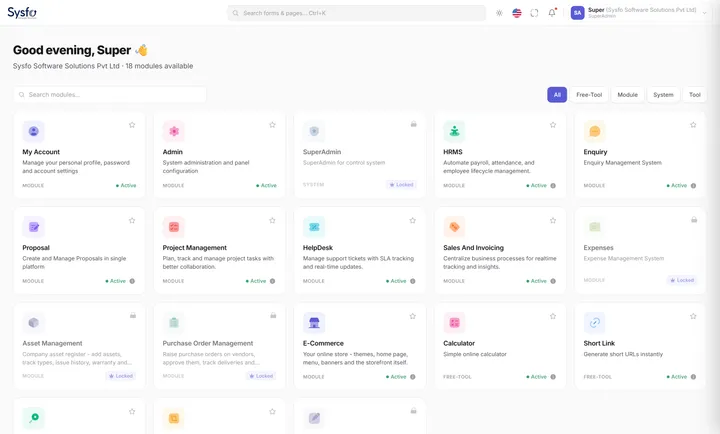The height and width of the screenshot is (434, 720).
Task: Open the Calculator module icon
Action: point(454,323)
